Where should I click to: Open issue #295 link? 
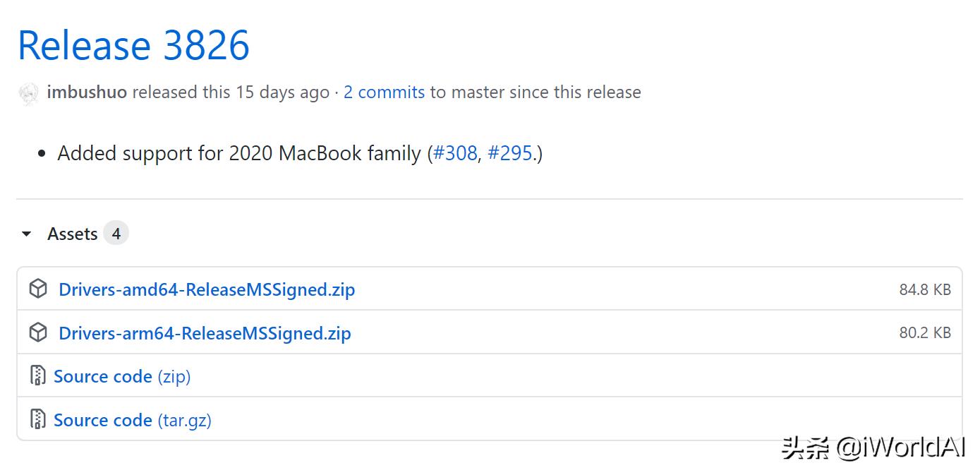(x=509, y=153)
